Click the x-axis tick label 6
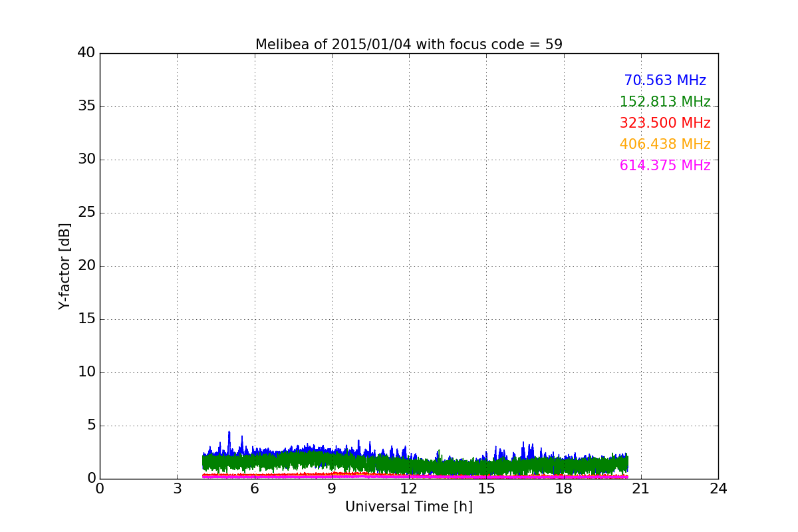The height and width of the screenshot is (532, 798). 255,489
